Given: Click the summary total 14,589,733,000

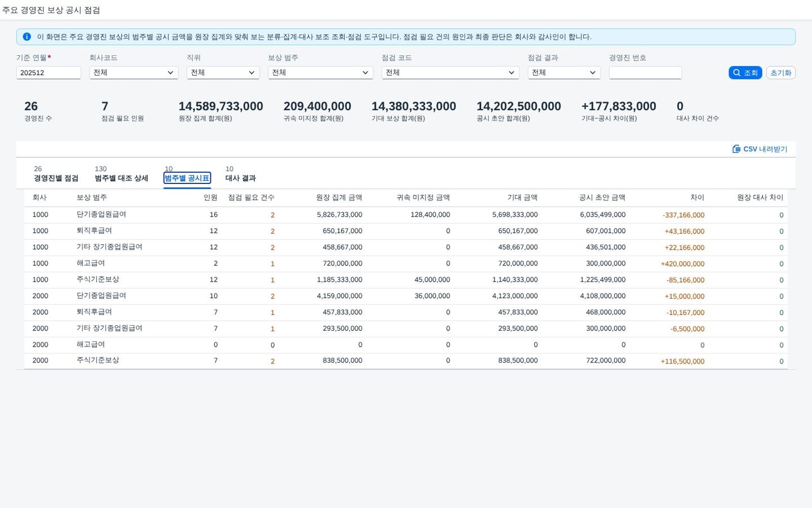Looking at the screenshot, I should 220,106.
